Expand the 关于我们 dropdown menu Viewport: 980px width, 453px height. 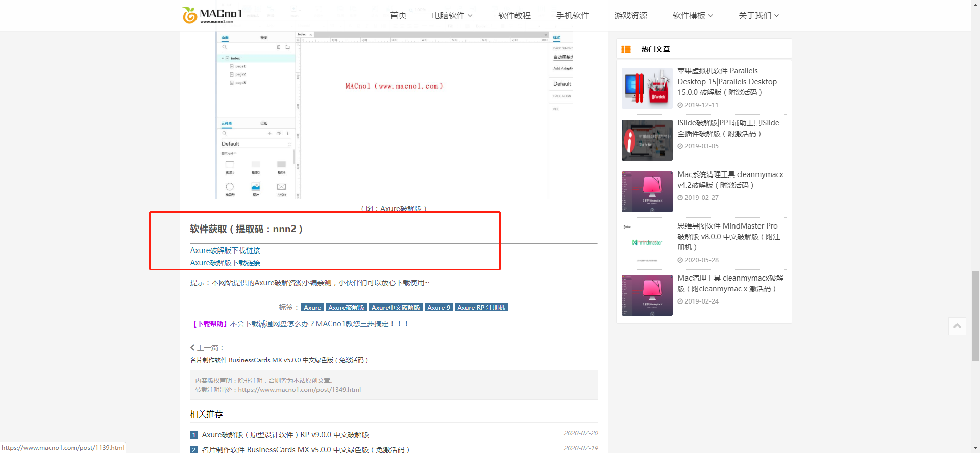(758, 15)
